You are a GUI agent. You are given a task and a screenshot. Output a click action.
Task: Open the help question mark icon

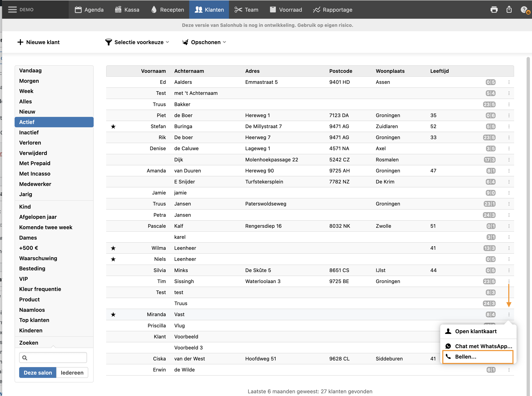pyautogui.click(x=524, y=10)
